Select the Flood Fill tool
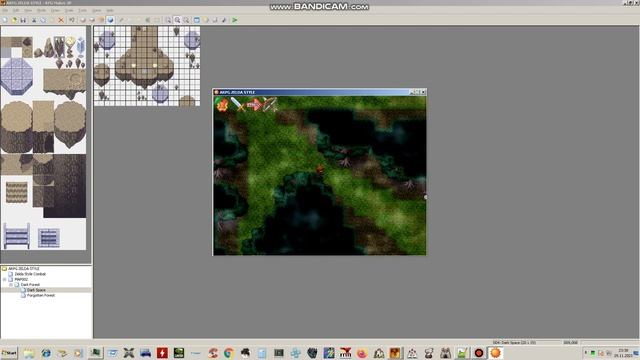This screenshot has height=360, width=640. point(147,20)
